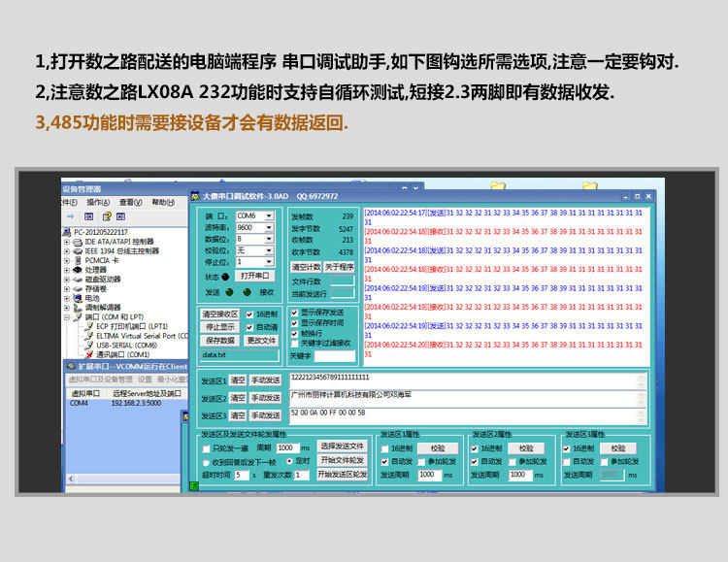Viewport: 728px width, 562px height.
Task: Click Device Manager horizontal scrollbar left arrow
Action: [71, 479]
